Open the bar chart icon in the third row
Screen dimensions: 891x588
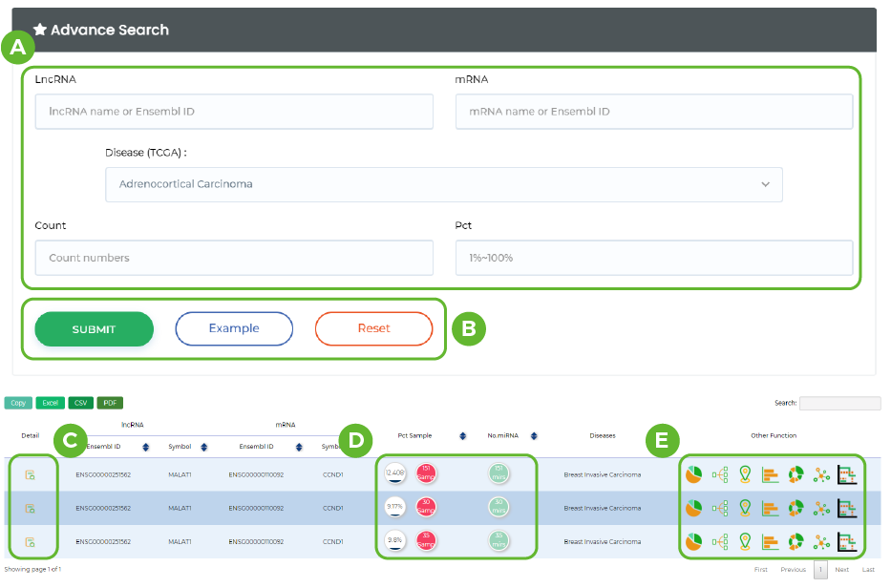(771, 541)
